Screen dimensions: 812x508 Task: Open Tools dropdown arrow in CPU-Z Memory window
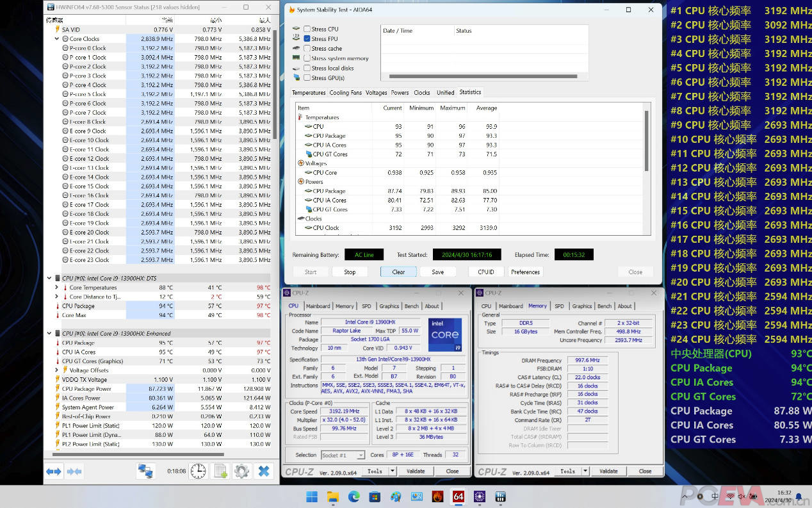[585, 471]
